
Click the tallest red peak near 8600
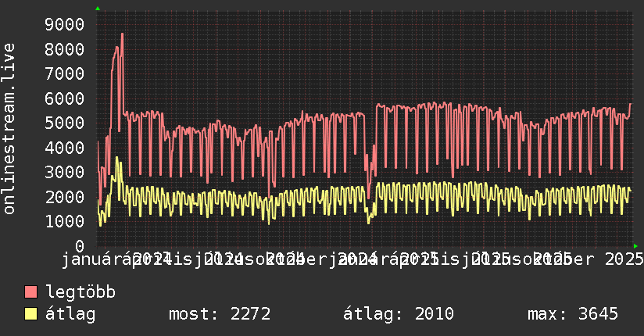click(x=123, y=34)
